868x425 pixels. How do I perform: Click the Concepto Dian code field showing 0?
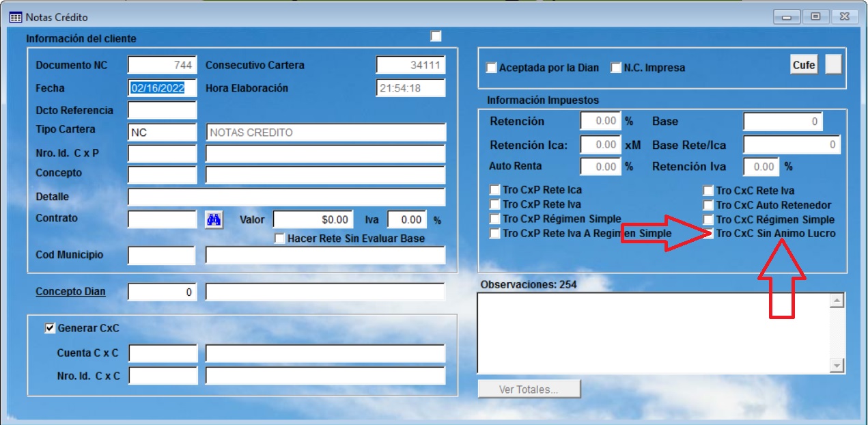[x=163, y=292]
